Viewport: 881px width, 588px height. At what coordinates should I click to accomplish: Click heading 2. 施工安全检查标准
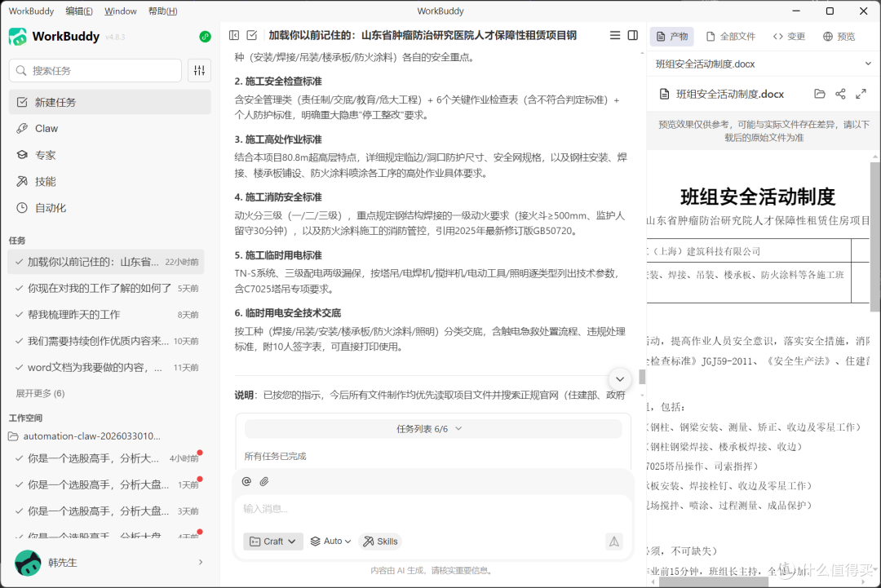[278, 82]
